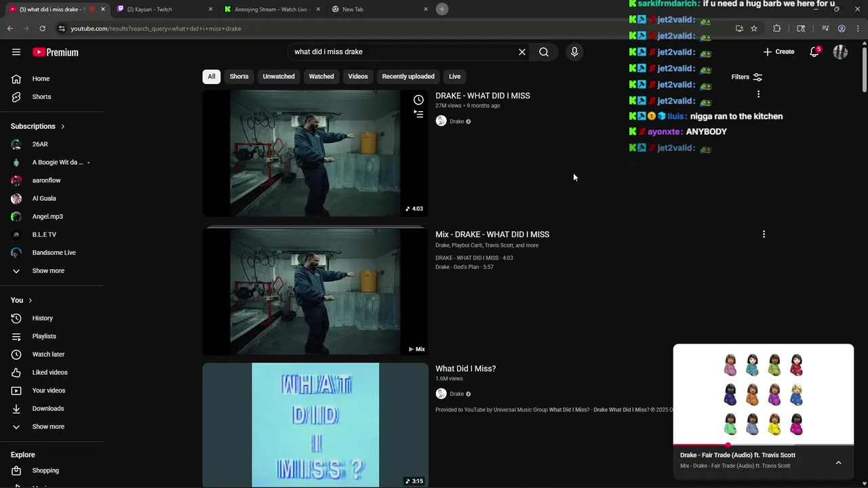Select the Watched filter chip
Viewport: 868px width, 488px height.
point(321,77)
